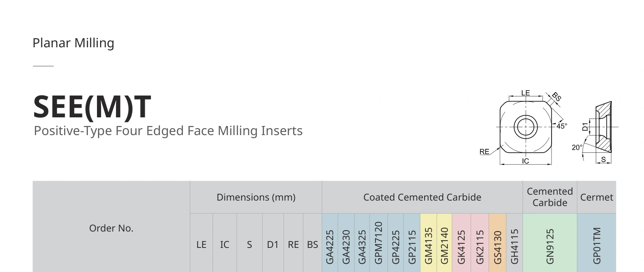Click the Cermet header cell
This screenshot has height=272, width=644.
tap(597, 197)
